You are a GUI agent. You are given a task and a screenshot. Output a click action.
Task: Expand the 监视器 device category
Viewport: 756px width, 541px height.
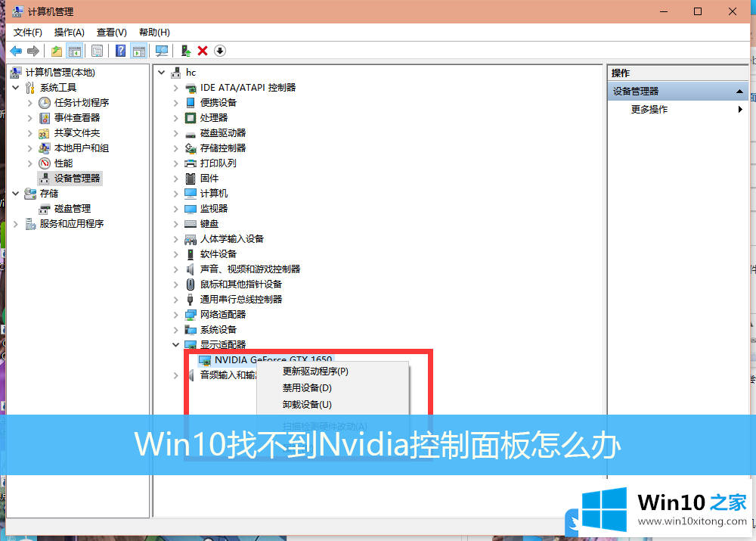(176, 209)
